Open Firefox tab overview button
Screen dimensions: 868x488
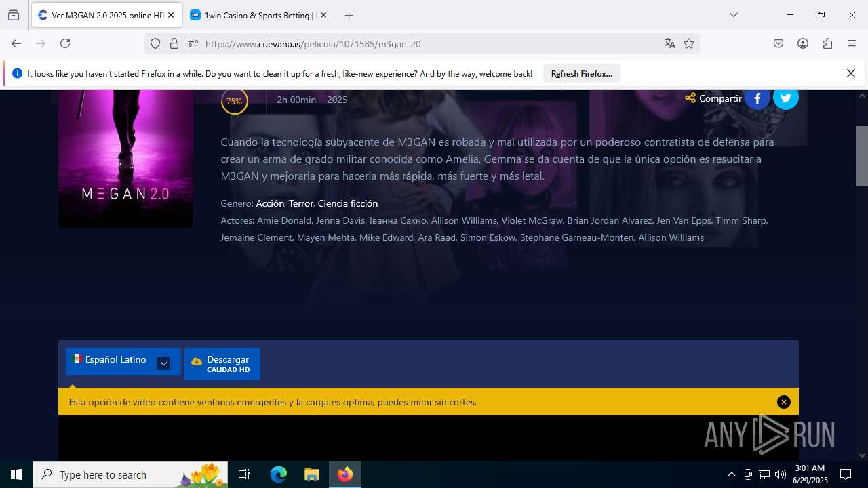coord(14,15)
